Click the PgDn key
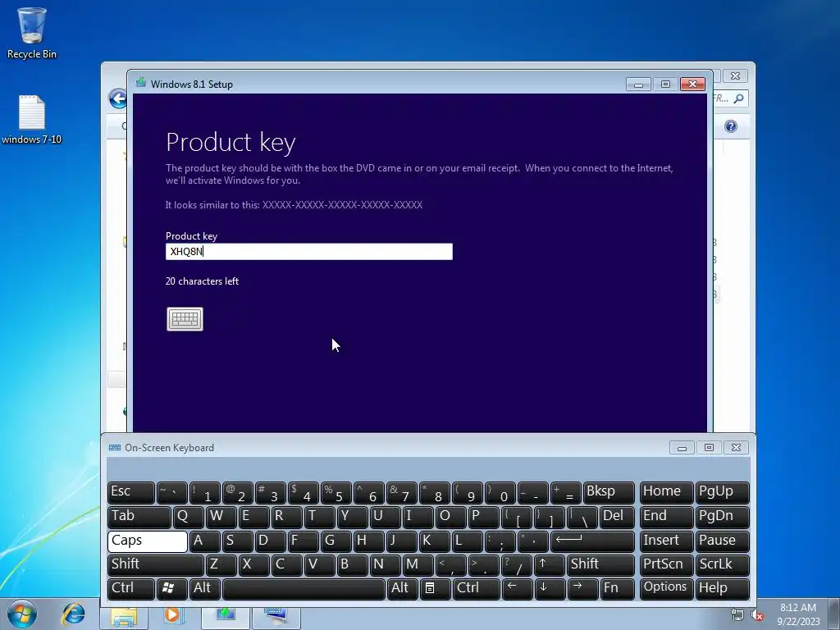 [722, 517]
